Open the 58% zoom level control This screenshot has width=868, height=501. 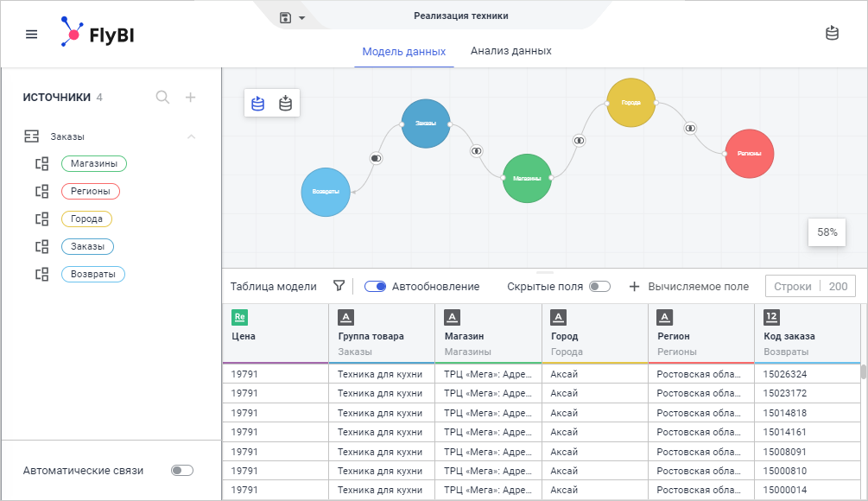click(x=827, y=232)
